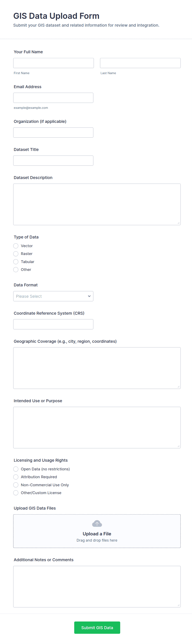This screenshot has width=192, height=644.
Task: Select Tabular as data type
Action: coord(16,262)
